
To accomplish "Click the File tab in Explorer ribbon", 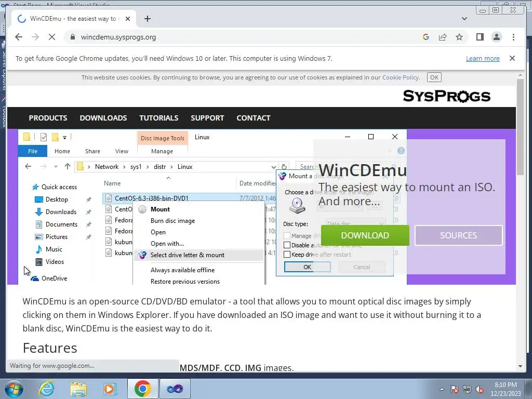I will click(33, 151).
